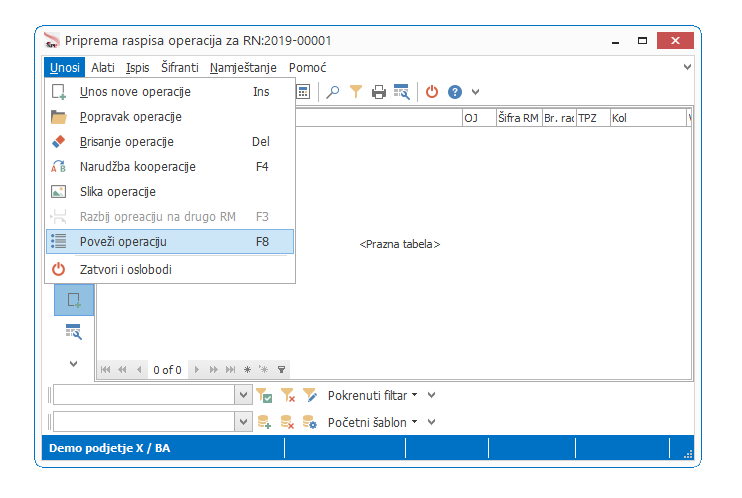This screenshot has height=498, width=742.
Task: Choose Narudžba kooperacije from menu
Action: click(170, 167)
